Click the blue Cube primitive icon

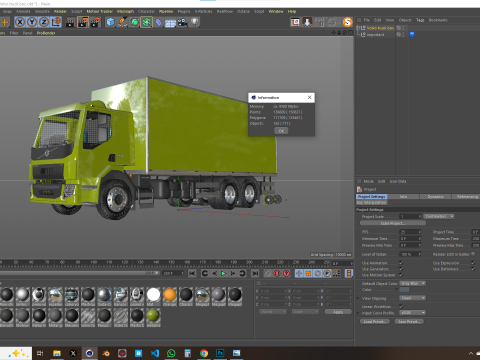pyautogui.click(x=110, y=22)
